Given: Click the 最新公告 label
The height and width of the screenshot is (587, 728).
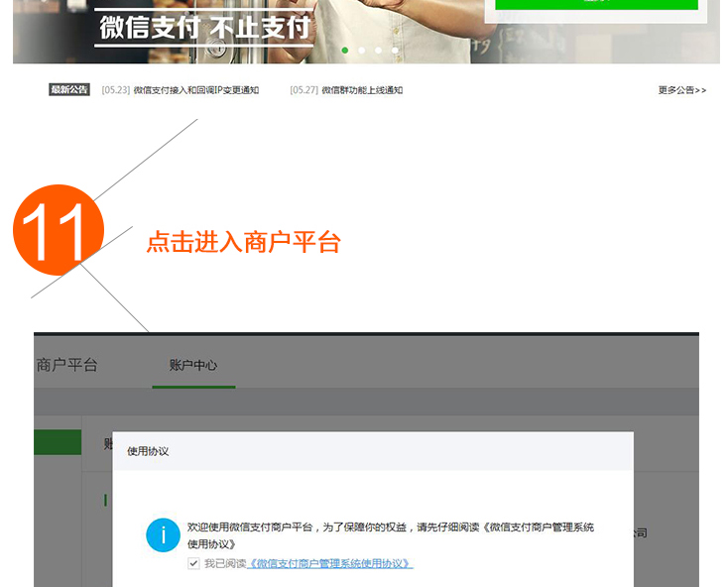Looking at the screenshot, I should (69, 89).
